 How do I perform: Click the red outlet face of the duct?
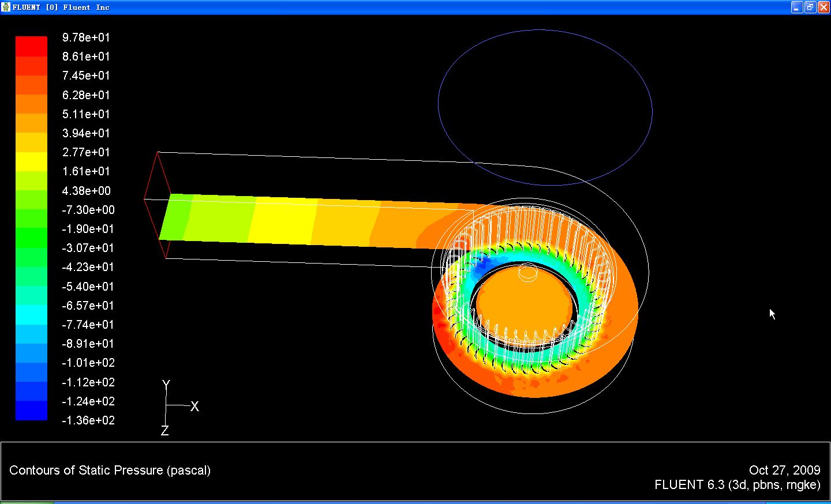click(158, 205)
